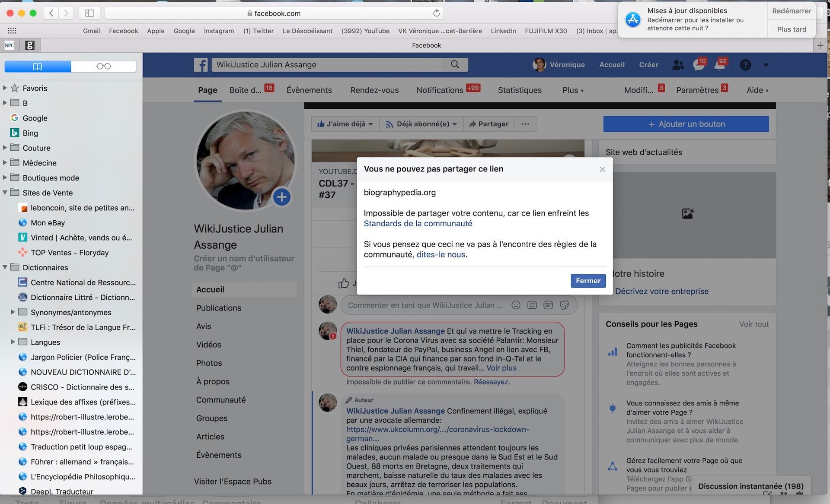Open Standards de la communauté link

418,223
